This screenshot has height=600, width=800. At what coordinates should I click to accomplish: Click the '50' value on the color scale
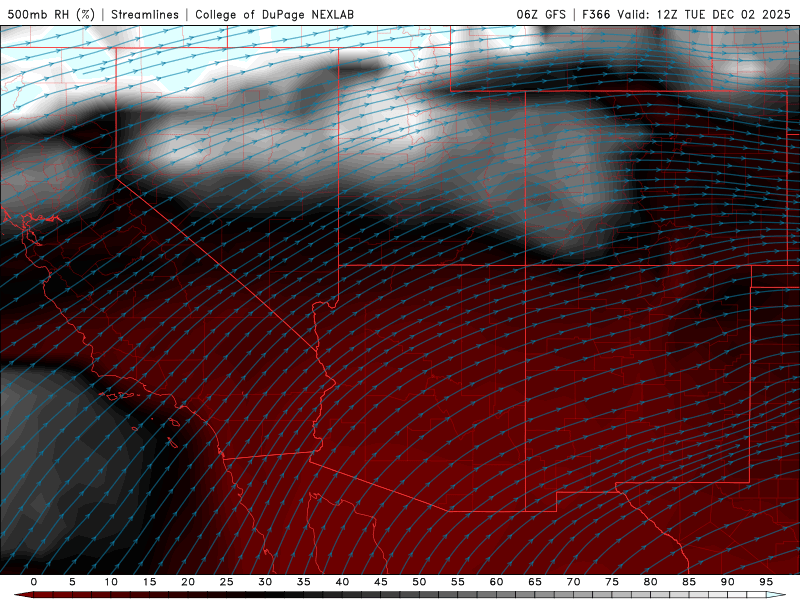coord(419,582)
